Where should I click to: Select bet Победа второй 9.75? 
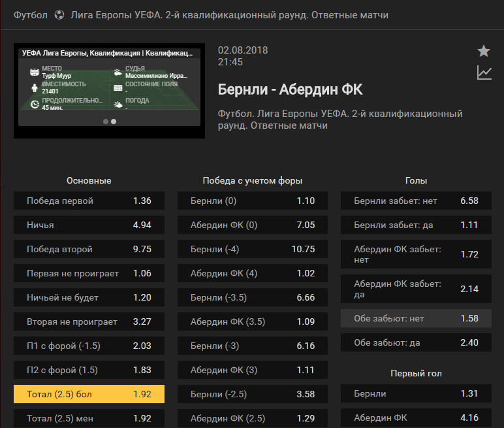click(x=89, y=249)
